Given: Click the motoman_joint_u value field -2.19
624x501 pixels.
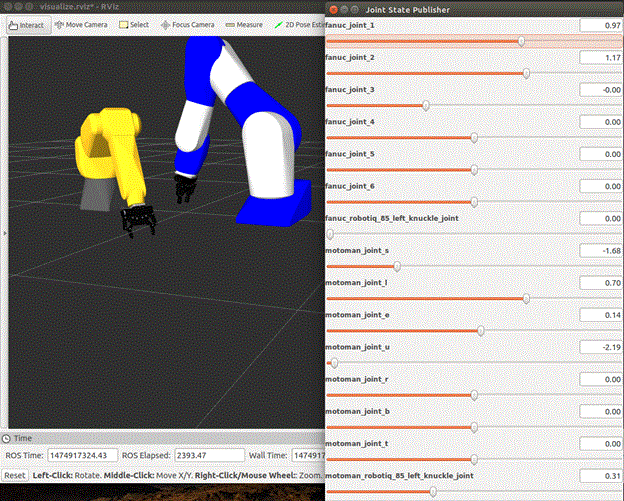Looking at the screenshot, I should [601, 347].
